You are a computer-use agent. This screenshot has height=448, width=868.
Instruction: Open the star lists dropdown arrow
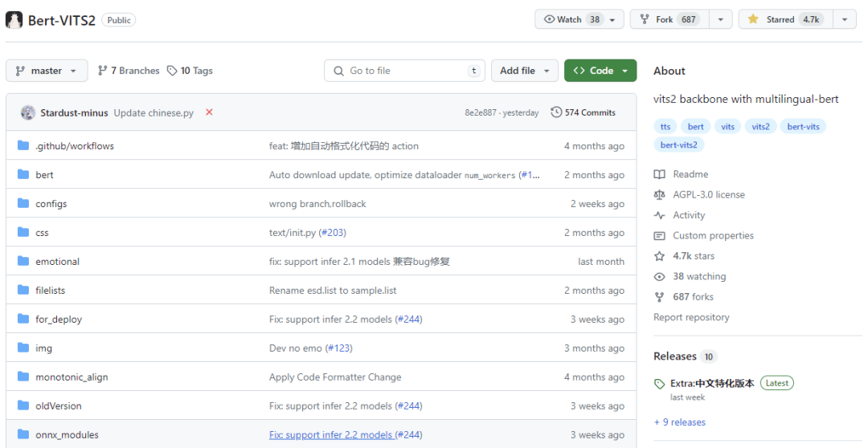[x=845, y=19]
